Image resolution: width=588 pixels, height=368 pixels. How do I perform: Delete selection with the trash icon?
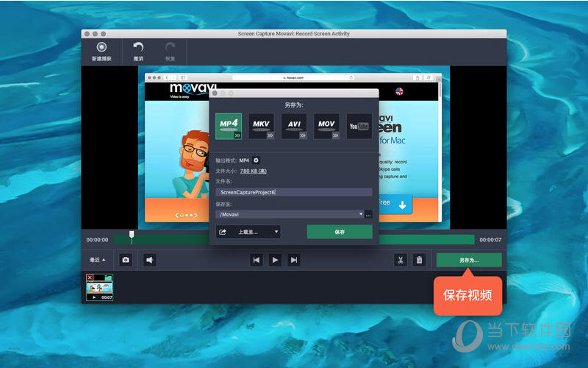419,260
